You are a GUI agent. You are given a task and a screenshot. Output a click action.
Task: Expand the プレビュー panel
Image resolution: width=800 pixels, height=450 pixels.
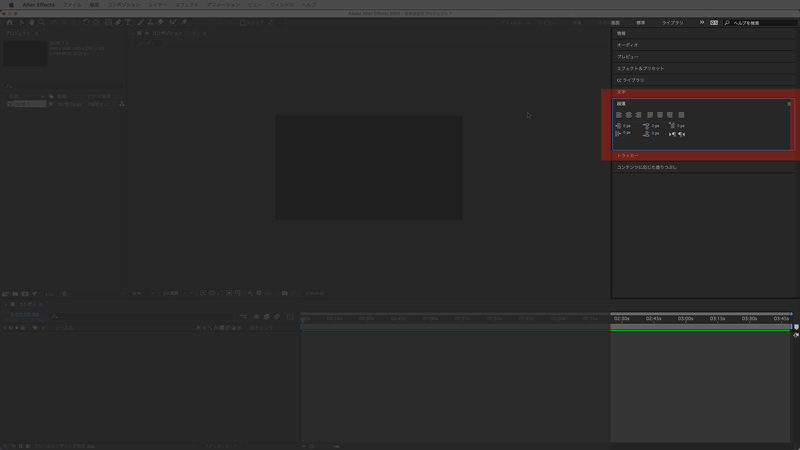tap(627, 56)
